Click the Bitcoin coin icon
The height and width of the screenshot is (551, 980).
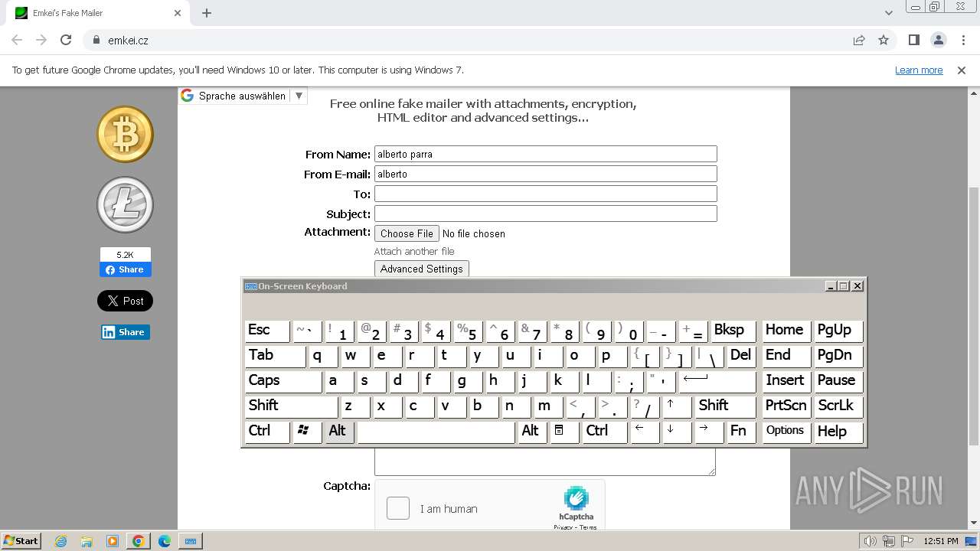click(125, 134)
